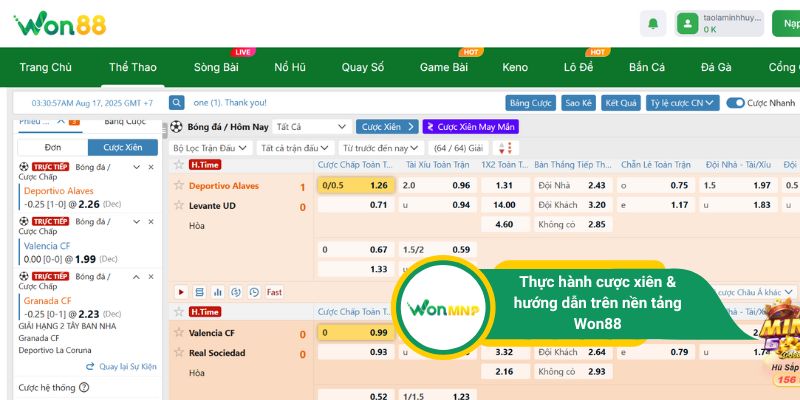This screenshot has height=400, width=800.
Task: Open the match list icon next to play
Action: [x=199, y=292]
